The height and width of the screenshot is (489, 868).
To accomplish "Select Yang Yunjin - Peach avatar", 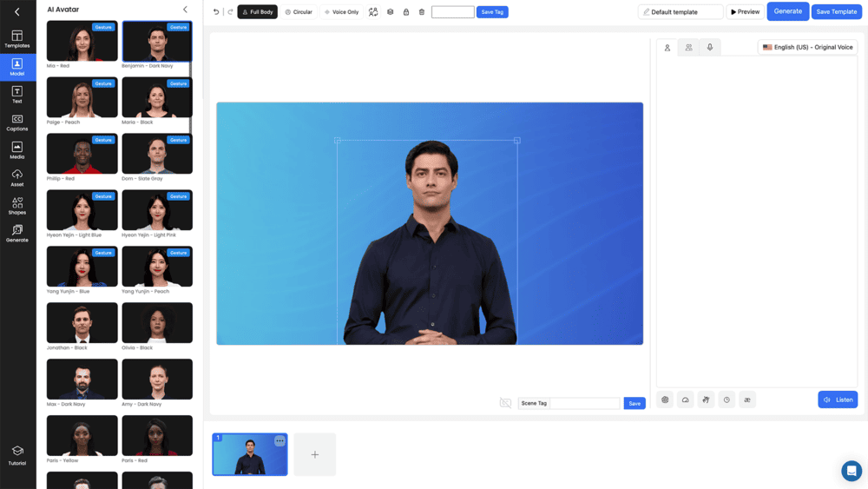I will click(x=157, y=267).
